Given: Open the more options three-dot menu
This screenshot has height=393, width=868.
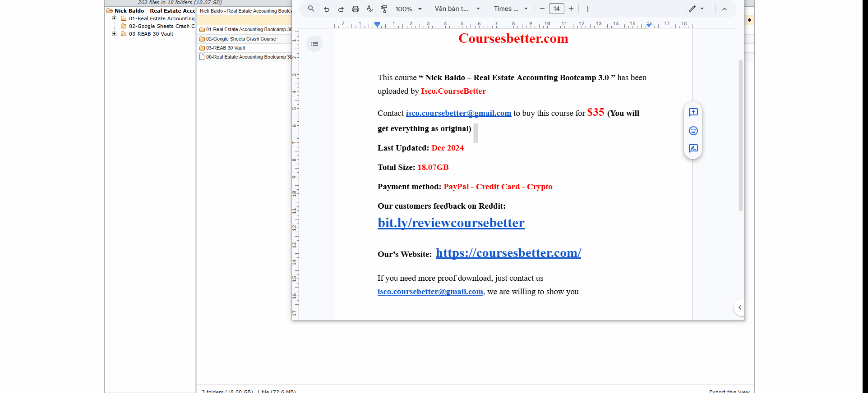Looking at the screenshot, I should [x=587, y=9].
